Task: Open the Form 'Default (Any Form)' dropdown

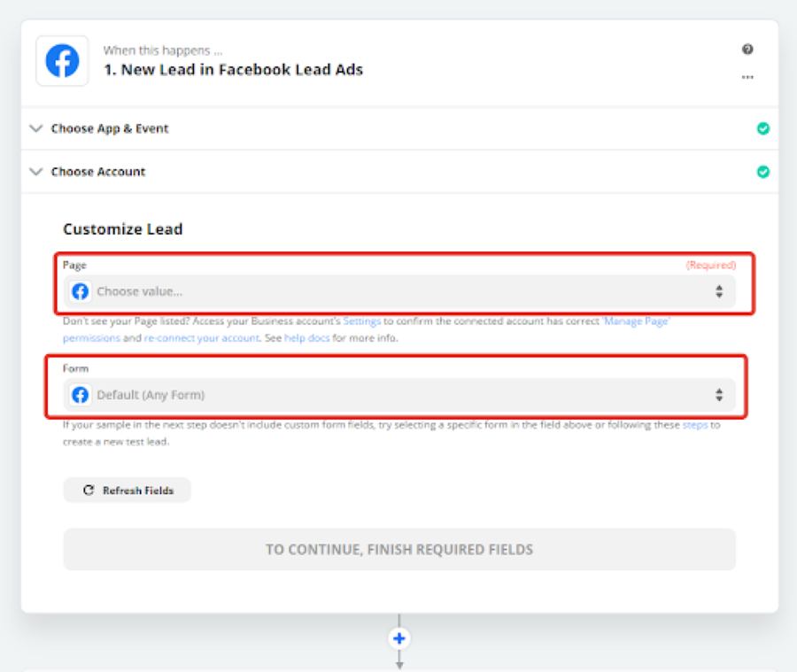Action: coord(399,395)
